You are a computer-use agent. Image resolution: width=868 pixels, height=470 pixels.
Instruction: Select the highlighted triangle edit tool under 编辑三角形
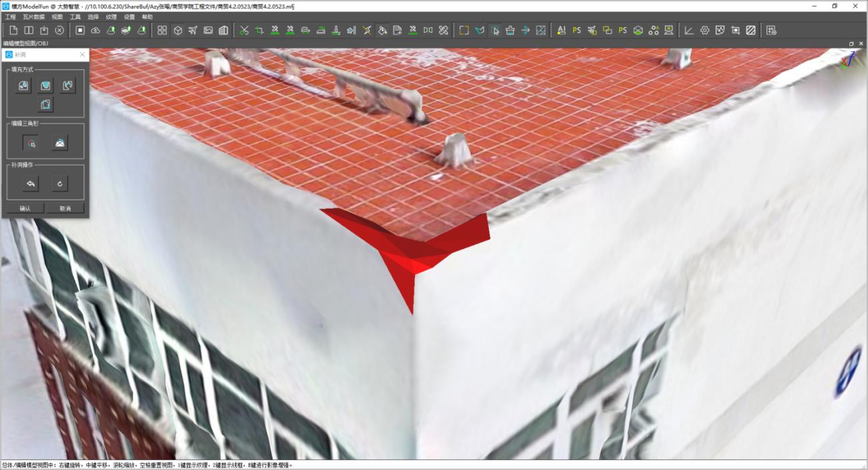click(31, 143)
